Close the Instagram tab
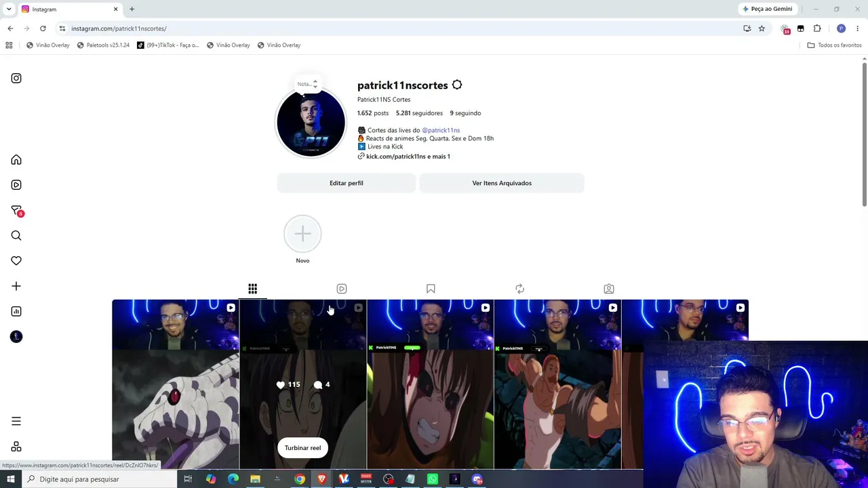This screenshot has width=868, height=488. coord(115,9)
